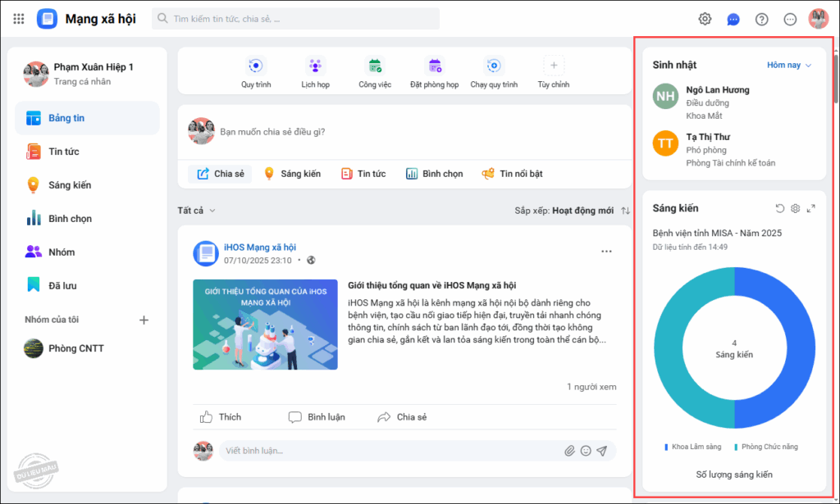Select Chia sẻ post type button
This screenshot has height=504, width=840.
pos(220,174)
